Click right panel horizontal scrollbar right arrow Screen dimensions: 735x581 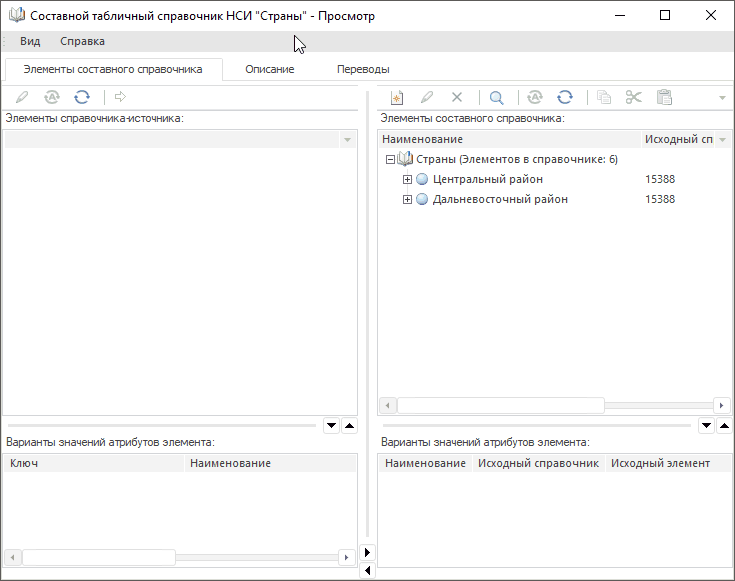(x=721, y=405)
